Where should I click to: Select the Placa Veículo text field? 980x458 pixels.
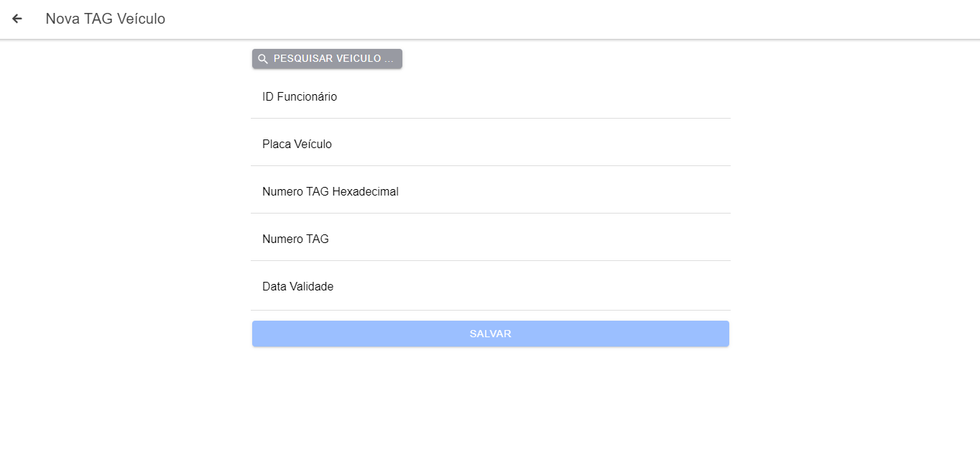(x=490, y=145)
